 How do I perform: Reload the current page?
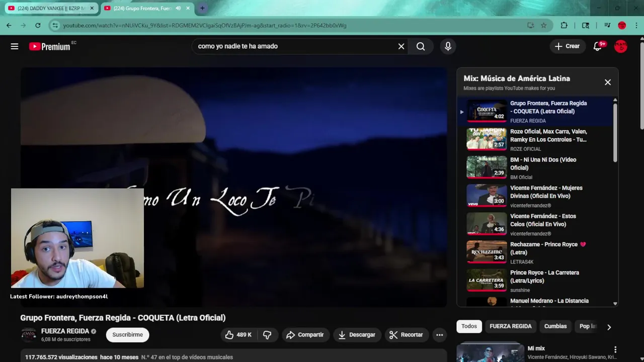pyautogui.click(x=38, y=25)
